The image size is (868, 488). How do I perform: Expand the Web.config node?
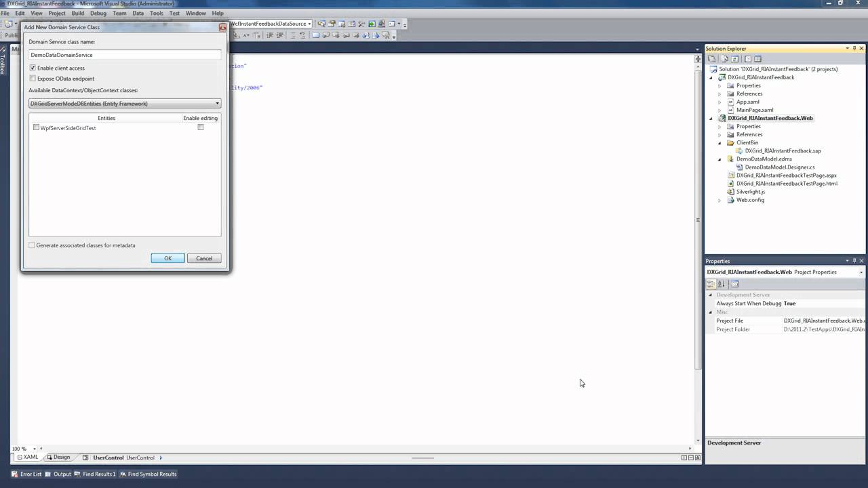719,200
